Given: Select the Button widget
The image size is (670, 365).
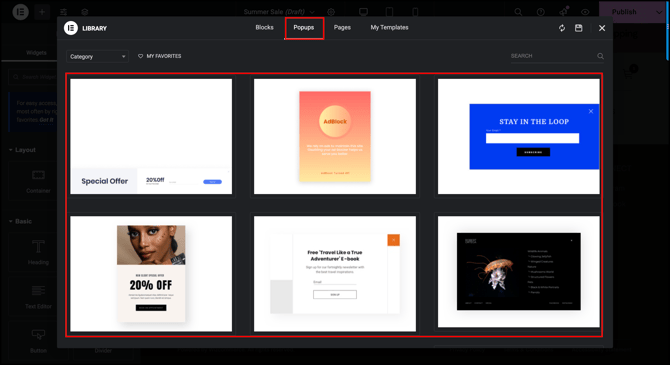Looking at the screenshot, I should tap(38, 341).
